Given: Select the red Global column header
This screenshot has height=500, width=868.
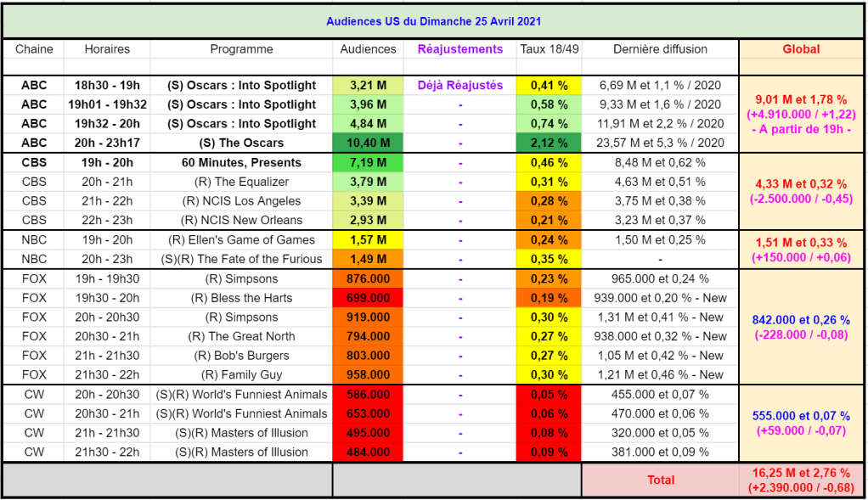Looking at the screenshot, I should [801, 49].
